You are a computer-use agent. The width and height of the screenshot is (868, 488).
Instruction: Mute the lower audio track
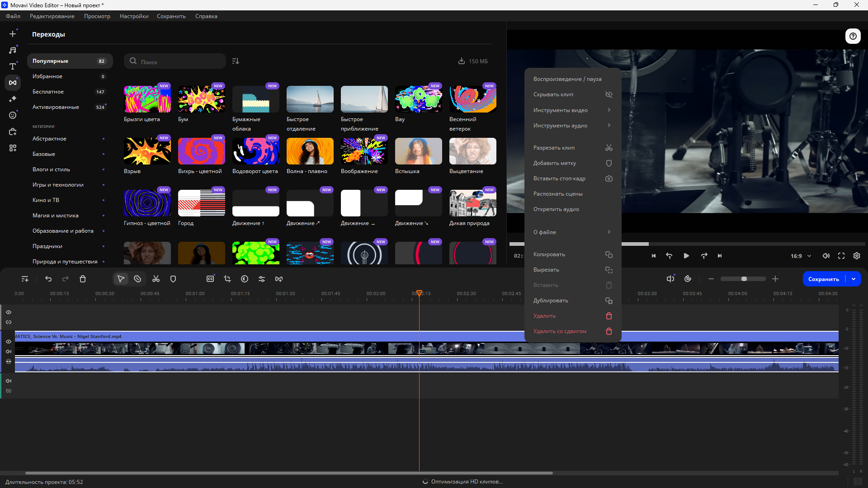coord(9,381)
